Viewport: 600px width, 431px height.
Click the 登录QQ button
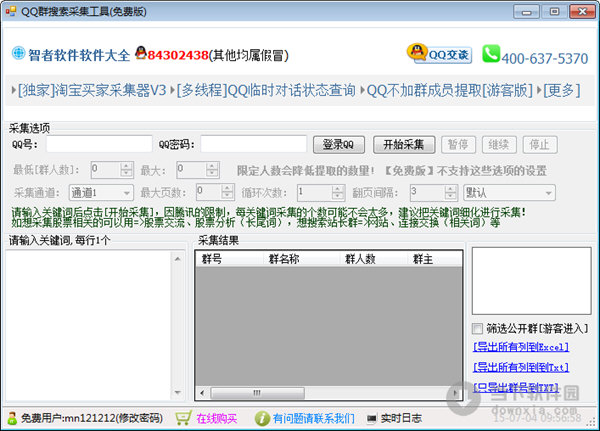point(339,145)
